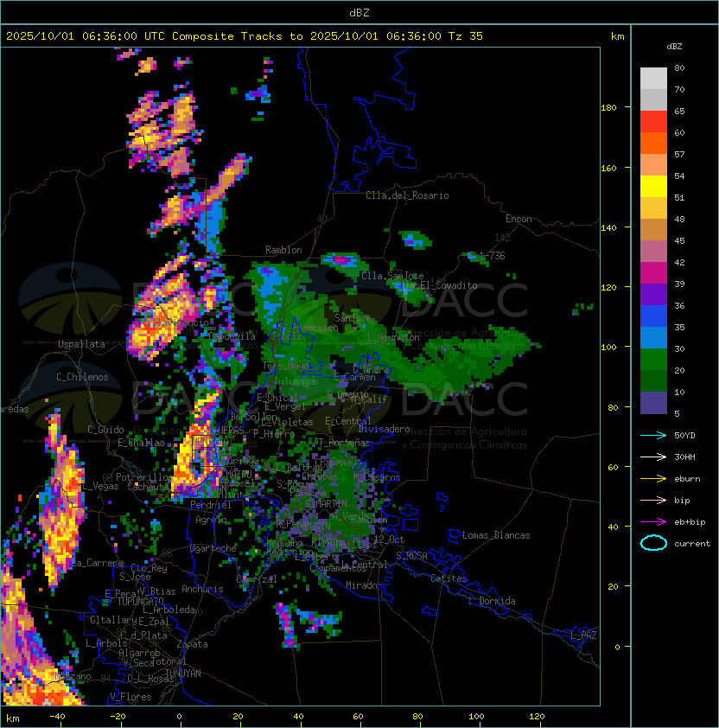Image resolution: width=719 pixels, height=728 pixels.
Task: Click the 'C-1-736' map label
Action: [487, 256]
